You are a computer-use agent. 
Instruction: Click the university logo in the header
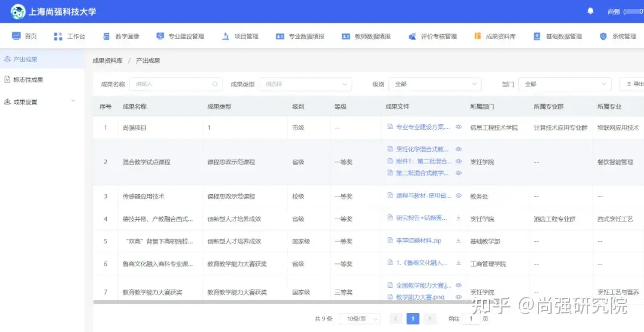[x=18, y=11]
